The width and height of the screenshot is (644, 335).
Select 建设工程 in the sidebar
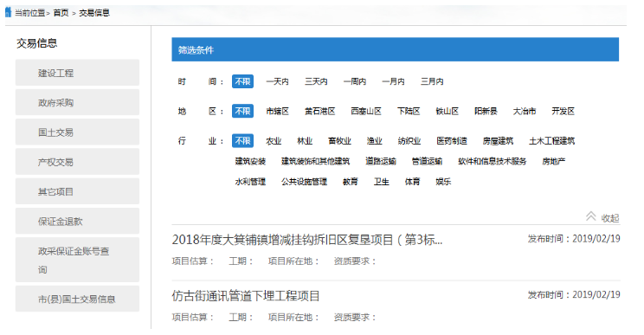pyautogui.click(x=77, y=73)
